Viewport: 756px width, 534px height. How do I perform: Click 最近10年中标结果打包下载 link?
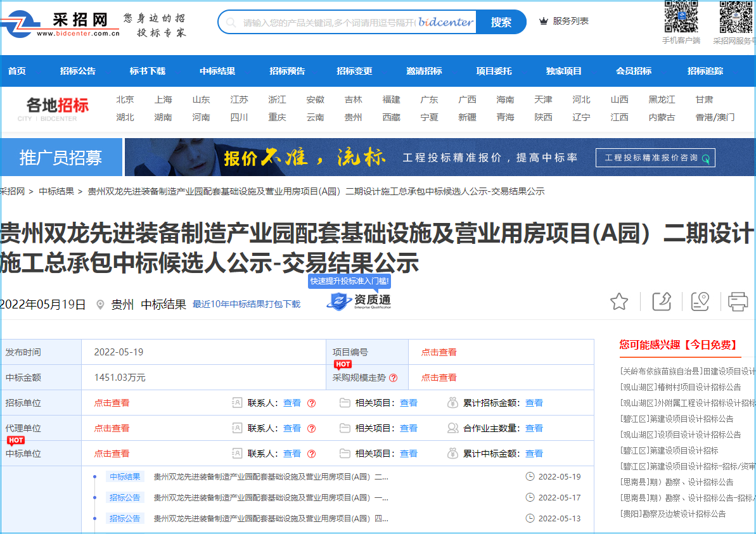click(247, 304)
